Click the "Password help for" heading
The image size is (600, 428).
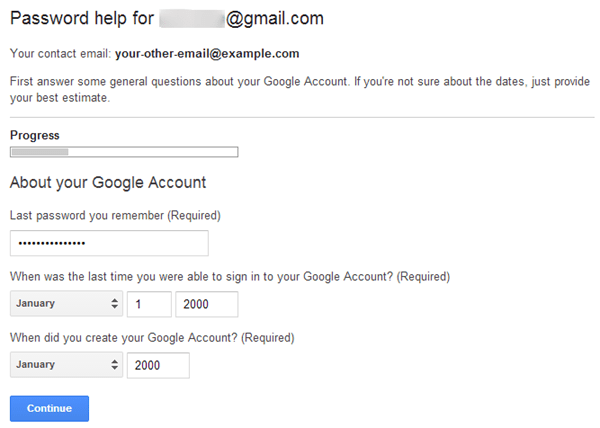pyautogui.click(x=80, y=19)
